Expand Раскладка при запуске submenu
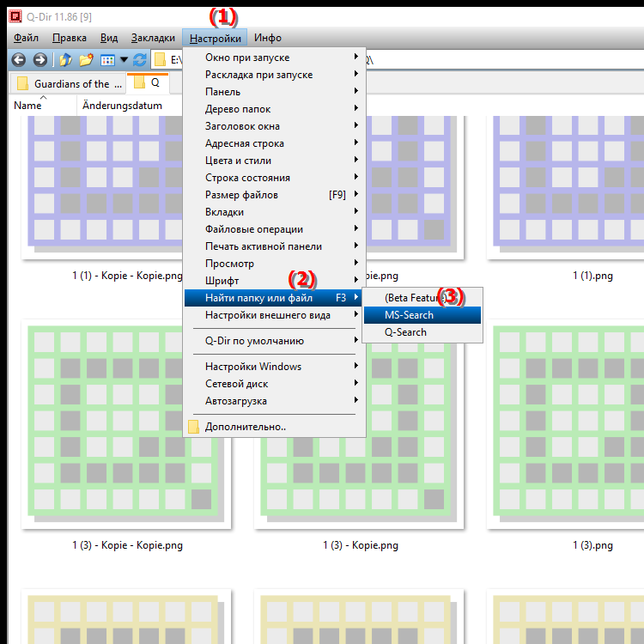 [274, 75]
